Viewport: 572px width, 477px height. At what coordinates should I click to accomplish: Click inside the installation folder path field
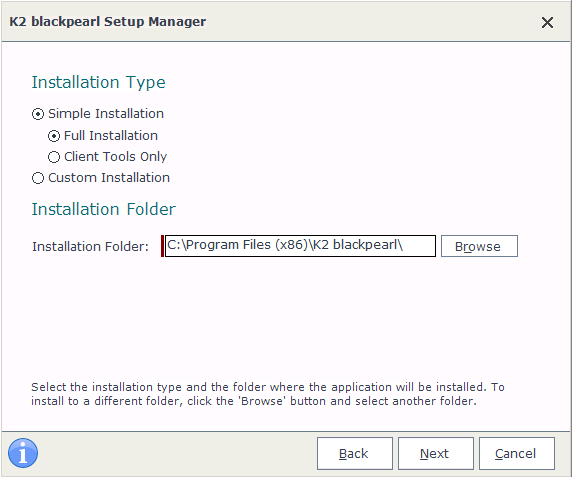coord(300,246)
